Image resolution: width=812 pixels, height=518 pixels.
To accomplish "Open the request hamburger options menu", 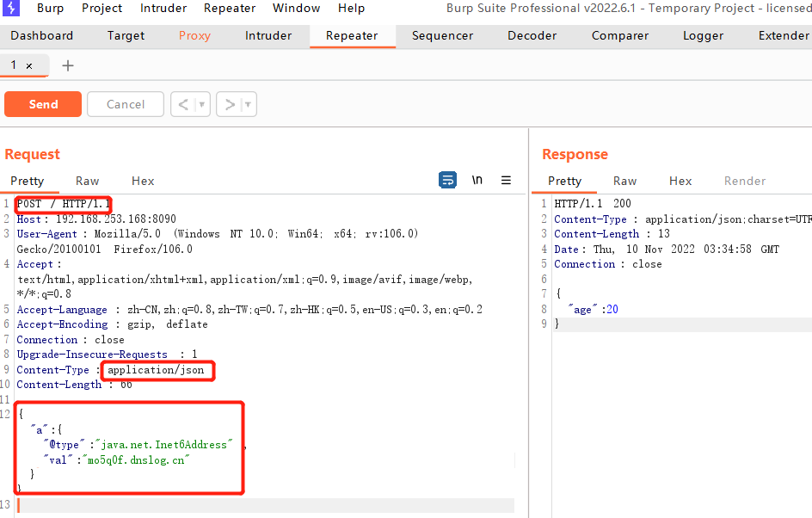I will tap(506, 180).
